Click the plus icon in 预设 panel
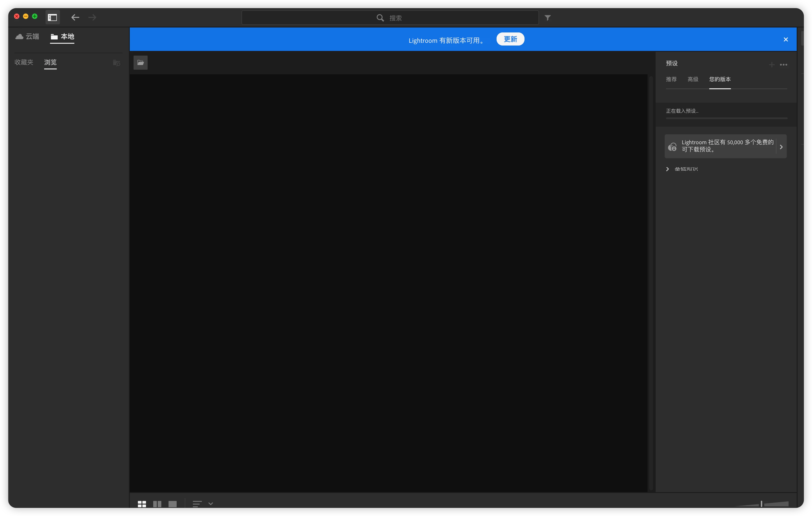 pyautogui.click(x=771, y=64)
